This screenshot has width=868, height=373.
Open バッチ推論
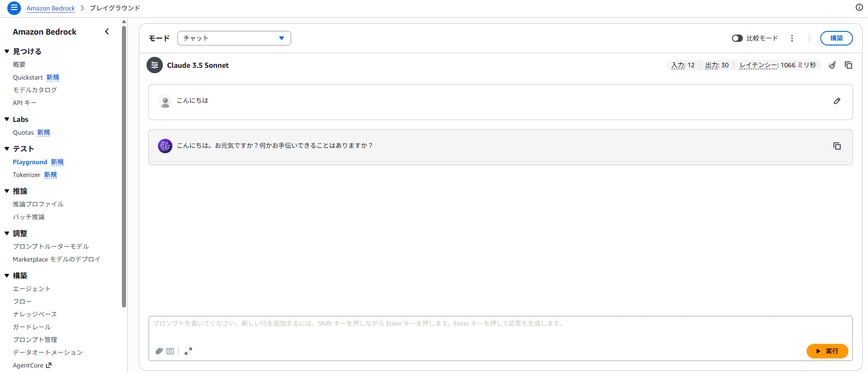[29, 217]
